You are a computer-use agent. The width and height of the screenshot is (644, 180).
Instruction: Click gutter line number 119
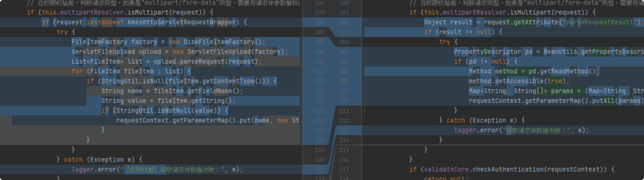(320, 150)
